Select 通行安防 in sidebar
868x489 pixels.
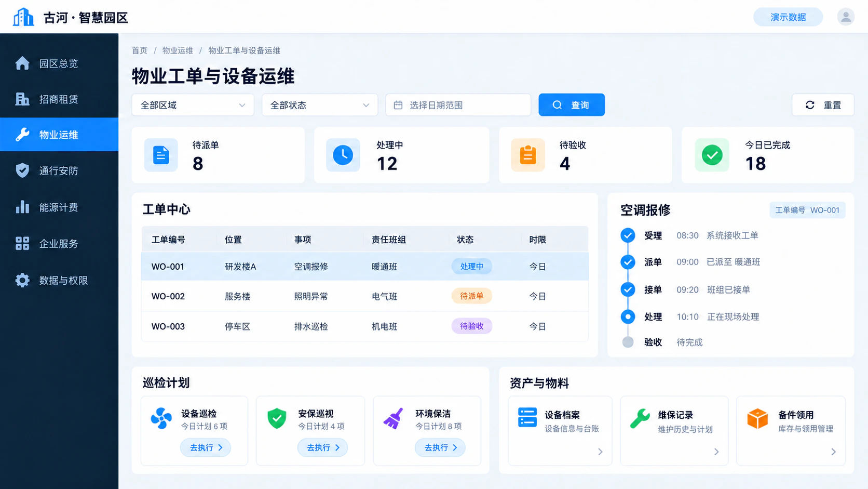pos(59,170)
